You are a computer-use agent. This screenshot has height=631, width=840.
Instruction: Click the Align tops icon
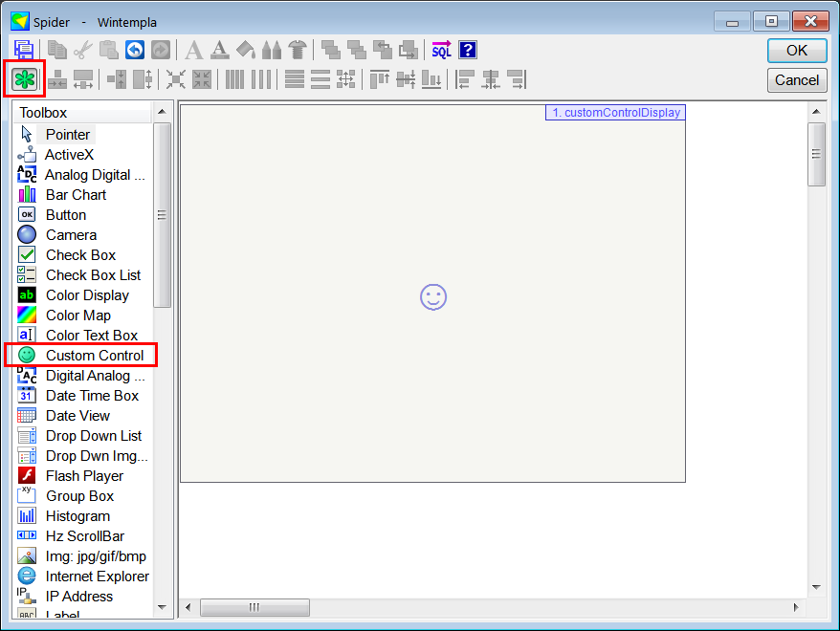[x=380, y=79]
